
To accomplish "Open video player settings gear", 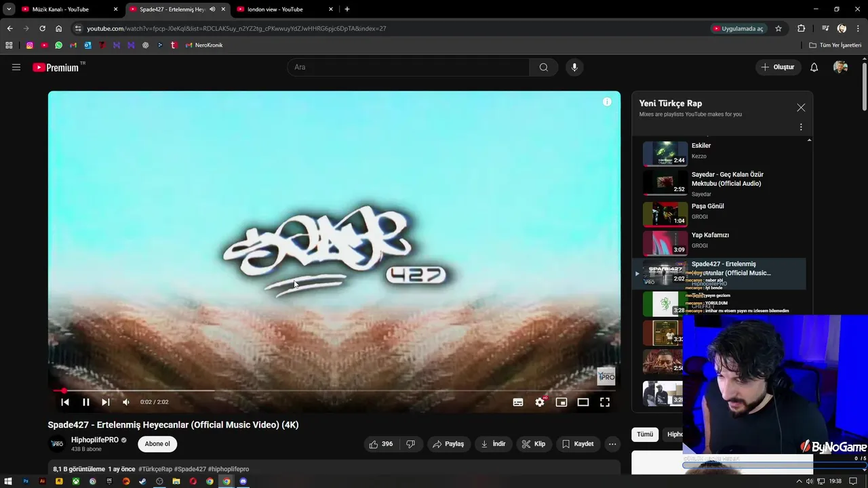I will click(540, 402).
